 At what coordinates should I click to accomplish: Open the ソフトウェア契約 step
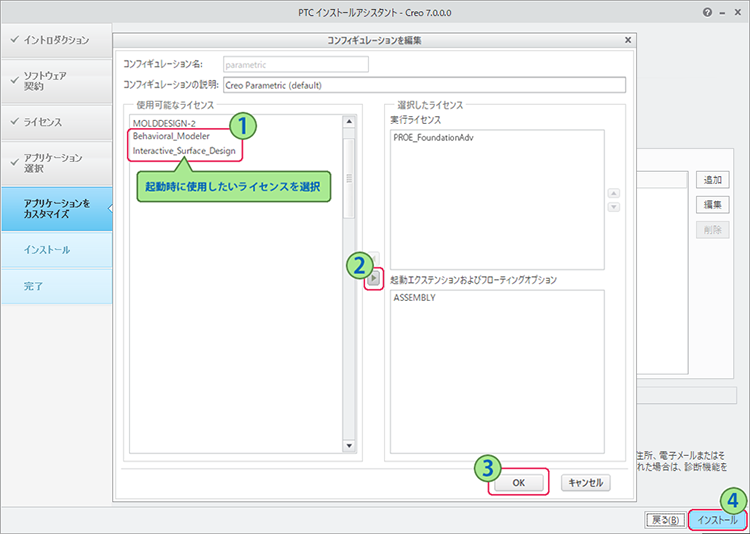coord(56,81)
